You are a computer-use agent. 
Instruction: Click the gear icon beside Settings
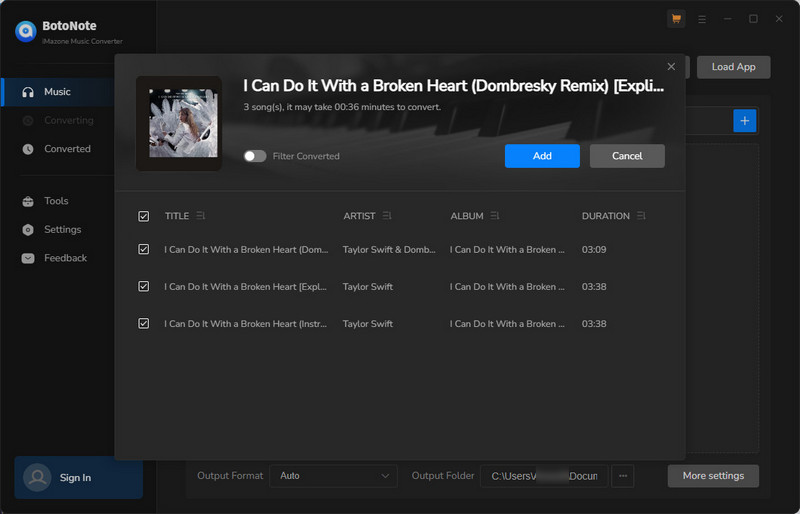pos(28,230)
